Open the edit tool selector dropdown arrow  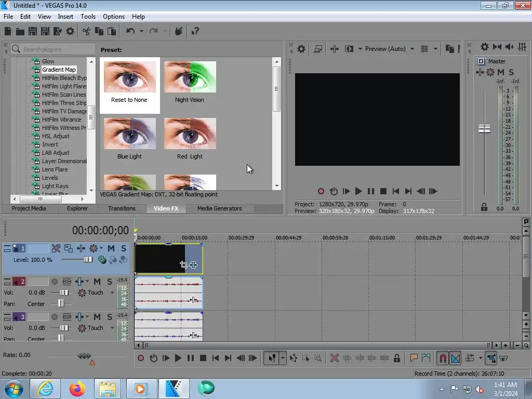283,358
